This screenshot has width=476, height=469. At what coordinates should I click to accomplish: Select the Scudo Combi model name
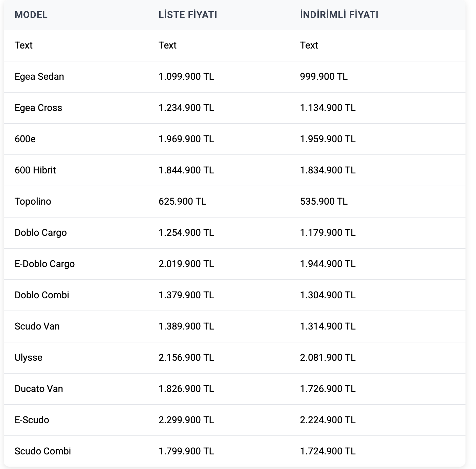point(43,451)
